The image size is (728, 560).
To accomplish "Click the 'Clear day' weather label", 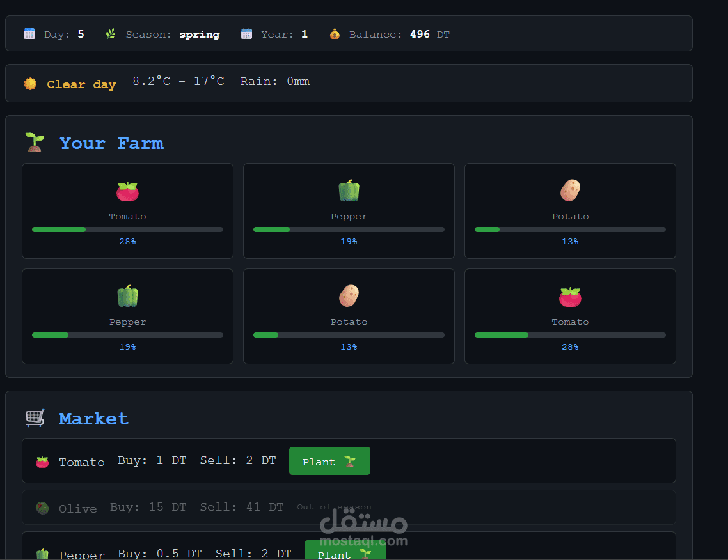I will pos(81,84).
